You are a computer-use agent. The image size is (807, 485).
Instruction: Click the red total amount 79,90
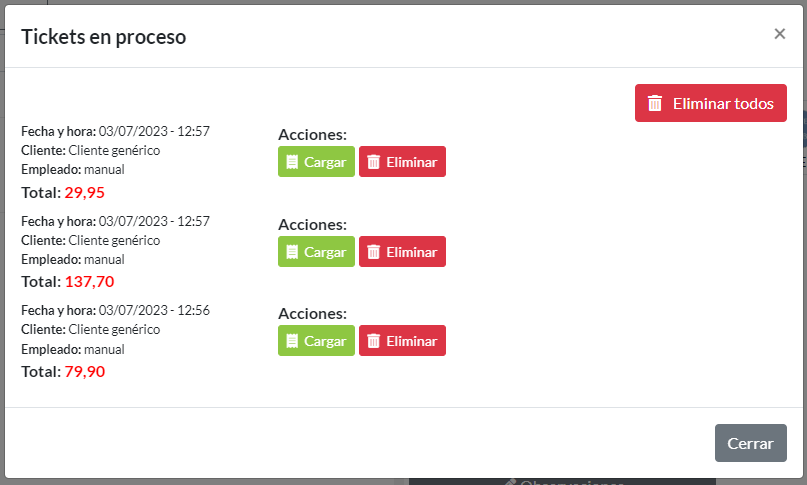pyautogui.click(x=85, y=372)
